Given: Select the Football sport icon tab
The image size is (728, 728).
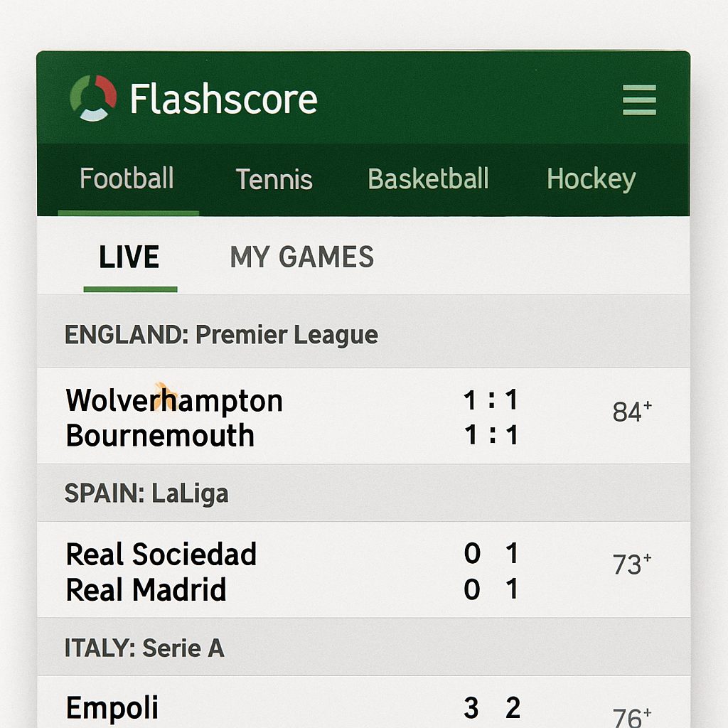Looking at the screenshot, I should click(127, 180).
